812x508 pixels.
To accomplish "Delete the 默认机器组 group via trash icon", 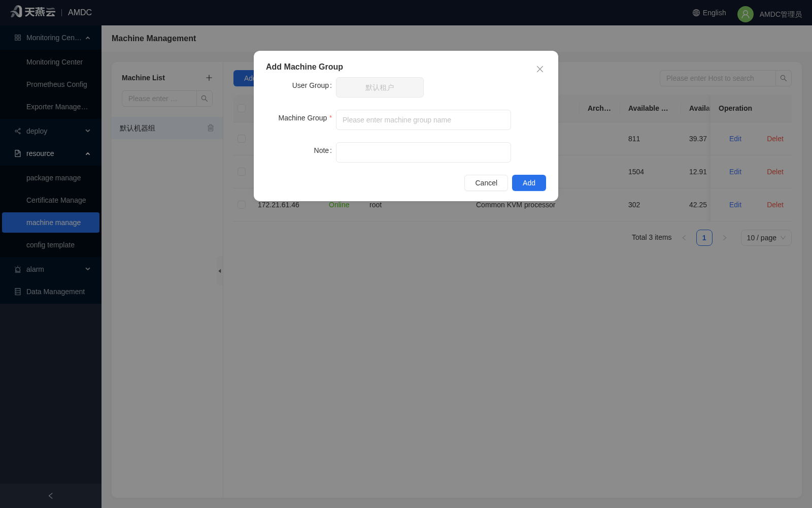I will 211,128.
